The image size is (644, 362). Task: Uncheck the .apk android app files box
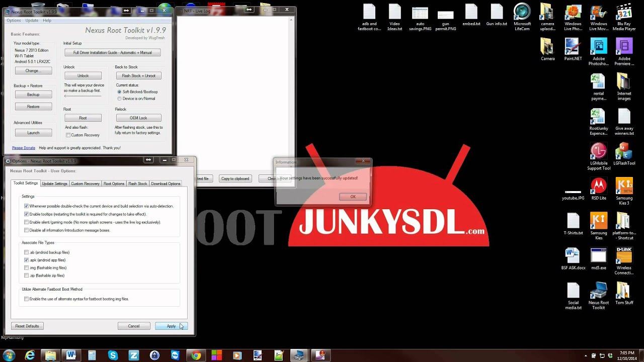point(26,260)
